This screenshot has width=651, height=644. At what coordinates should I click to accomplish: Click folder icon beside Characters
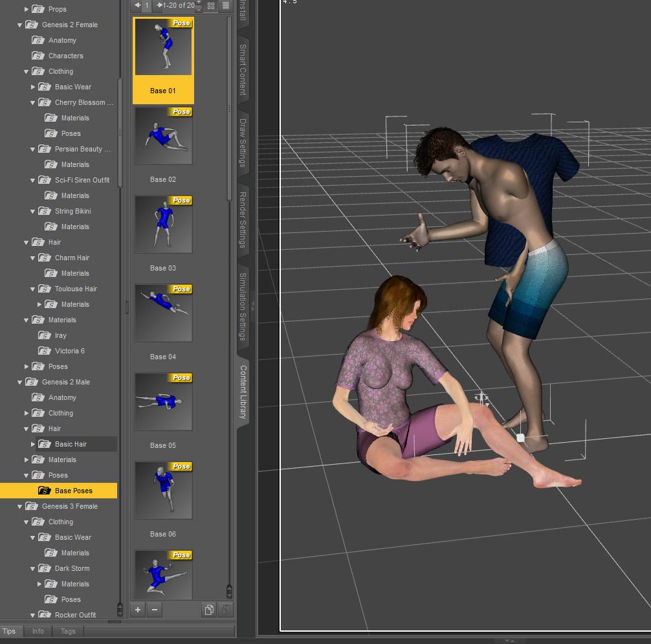pyautogui.click(x=38, y=56)
